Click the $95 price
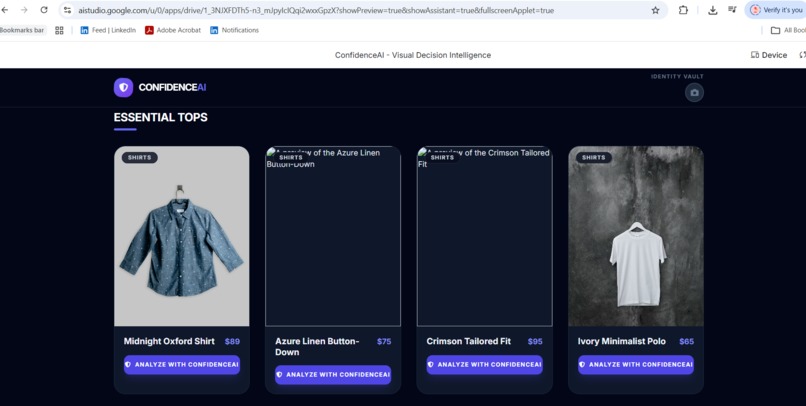The image size is (806, 406). click(x=535, y=341)
